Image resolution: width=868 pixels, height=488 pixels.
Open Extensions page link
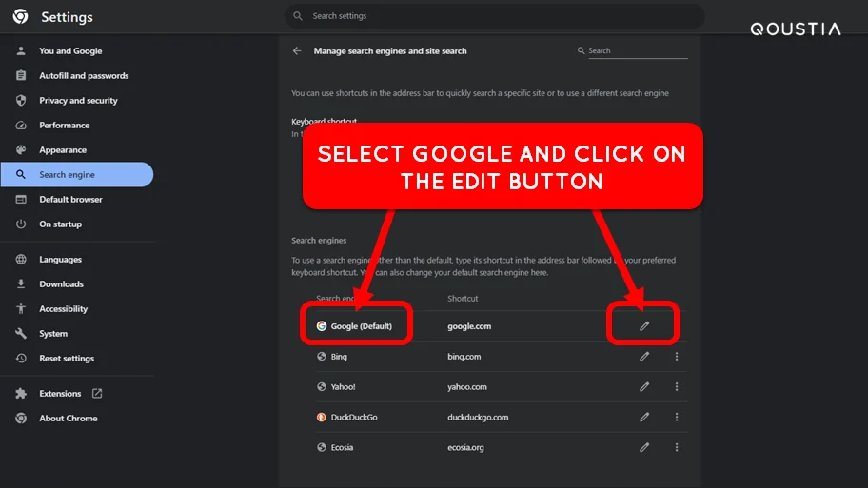(x=60, y=394)
